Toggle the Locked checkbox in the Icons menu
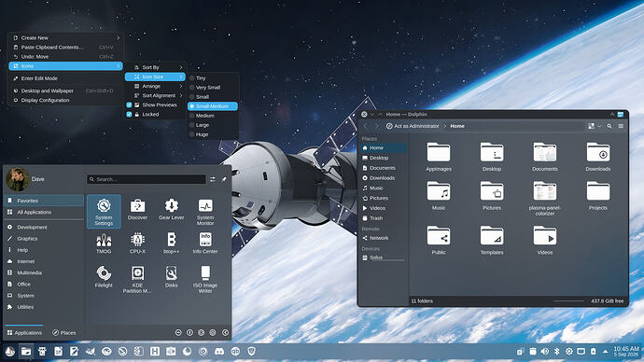The height and width of the screenshot is (362, 644). [129, 115]
